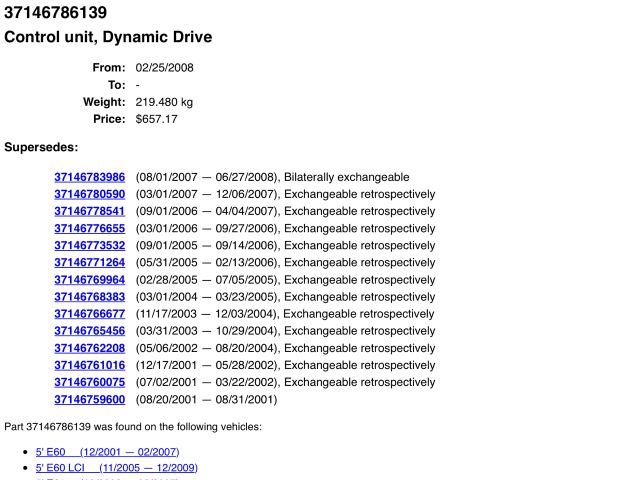Select part link 37146773532
The image size is (640, 480).
90,245
